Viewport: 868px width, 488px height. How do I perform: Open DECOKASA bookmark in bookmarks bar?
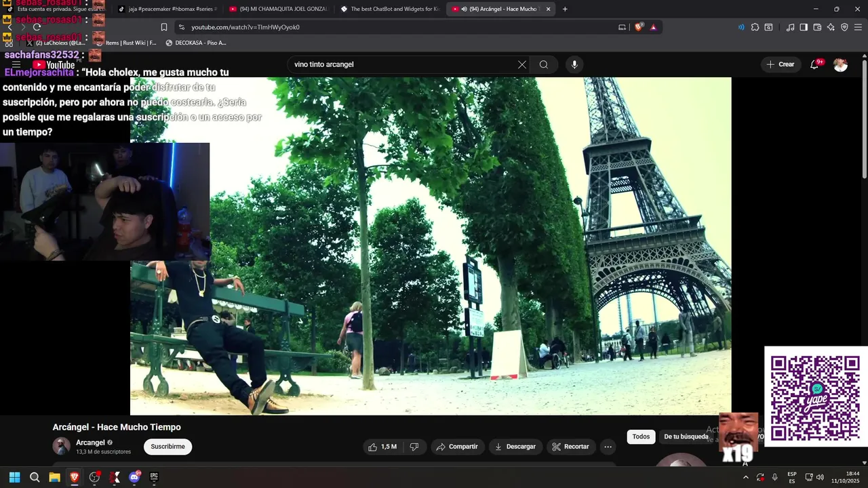195,43
